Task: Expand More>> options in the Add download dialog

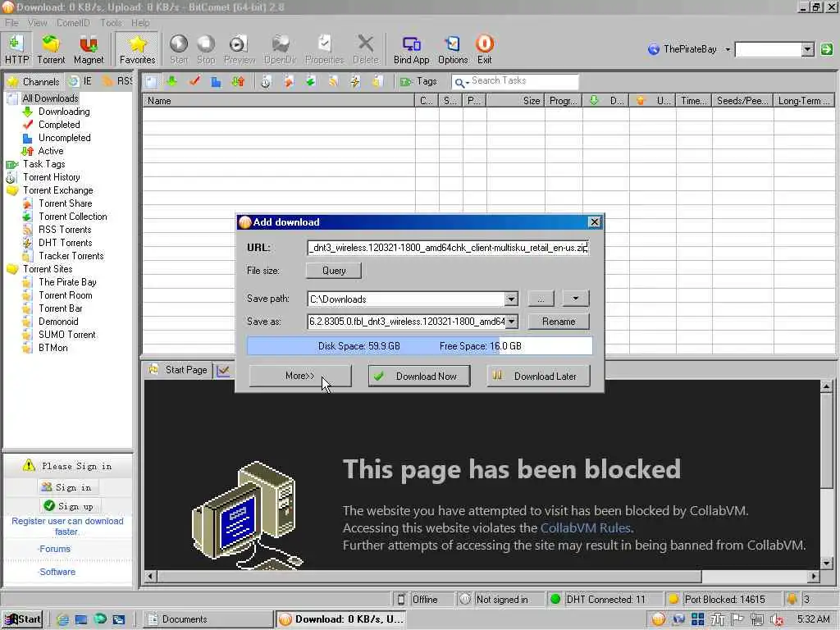Action: coord(300,376)
